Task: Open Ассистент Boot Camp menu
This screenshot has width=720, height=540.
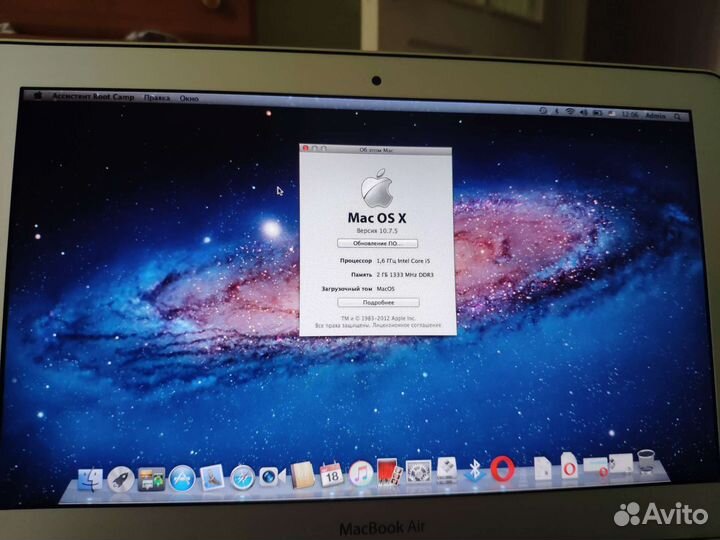Action: (93, 97)
